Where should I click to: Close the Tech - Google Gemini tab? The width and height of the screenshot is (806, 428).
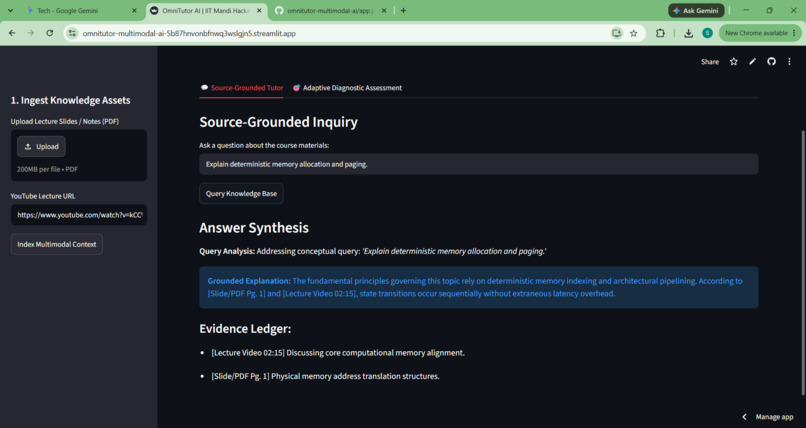[134, 10]
